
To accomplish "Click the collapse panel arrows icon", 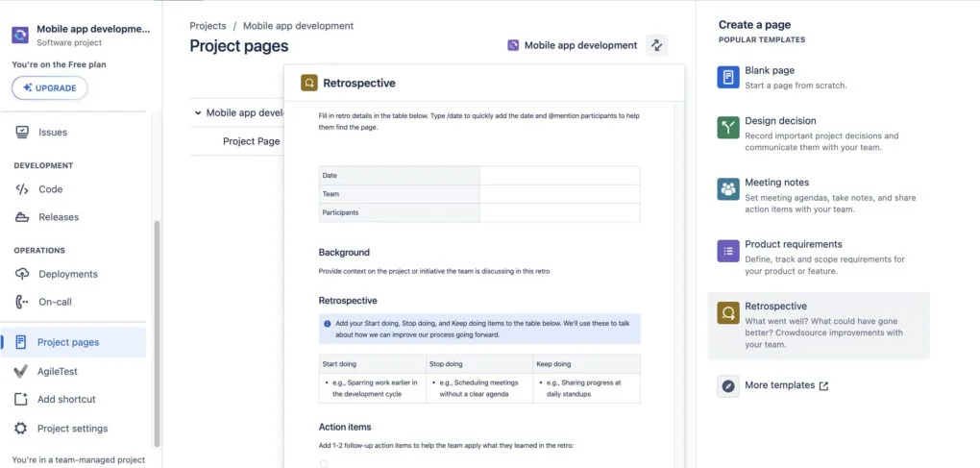I will [656, 45].
